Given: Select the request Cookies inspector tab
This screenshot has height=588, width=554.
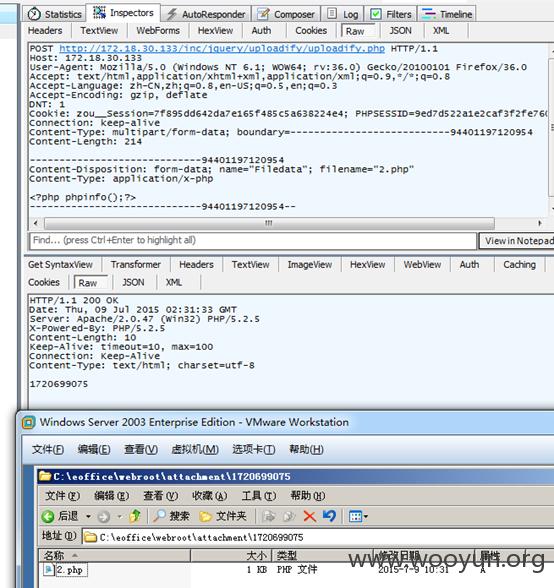Looking at the screenshot, I should coord(311,31).
